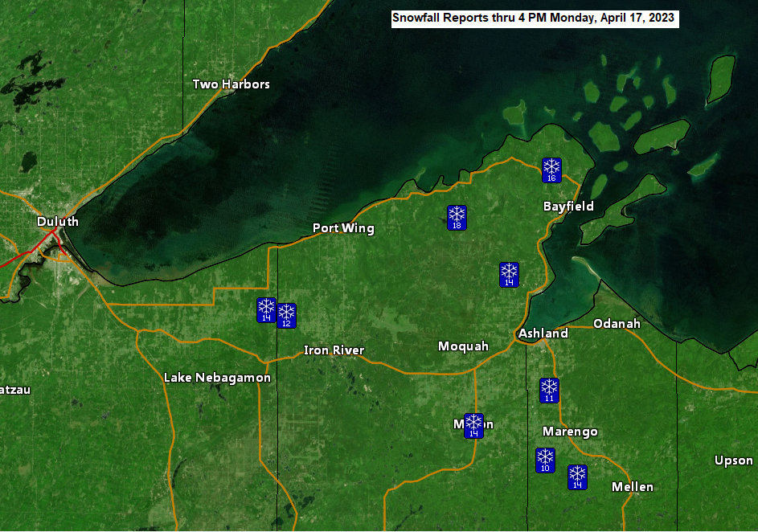The height and width of the screenshot is (532, 758).
Task: Click the Marengo town label
Action: pos(570,432)
